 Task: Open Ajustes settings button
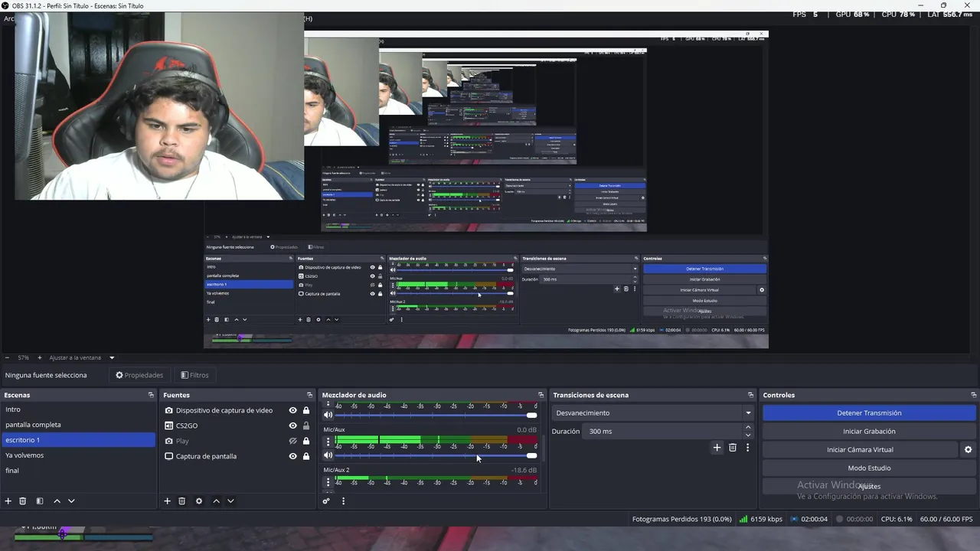pyautogui.click(x=869, y=487)
